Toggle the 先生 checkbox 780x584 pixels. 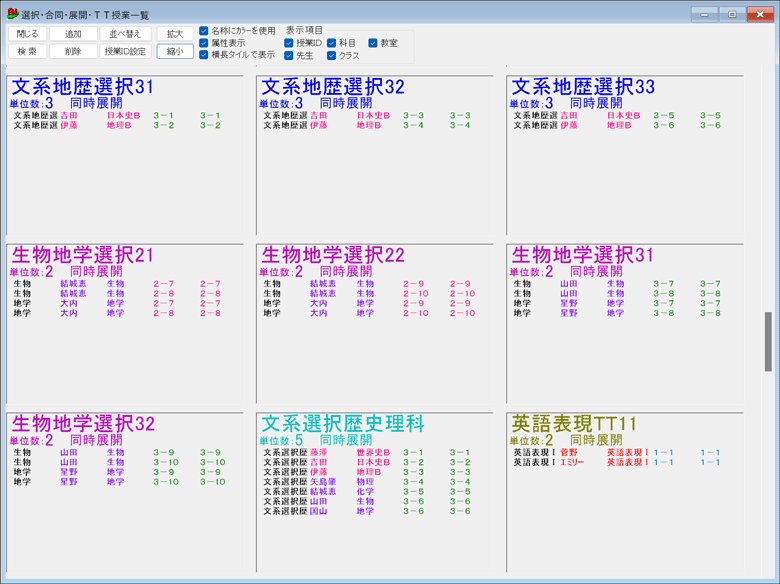pos(289,56)
